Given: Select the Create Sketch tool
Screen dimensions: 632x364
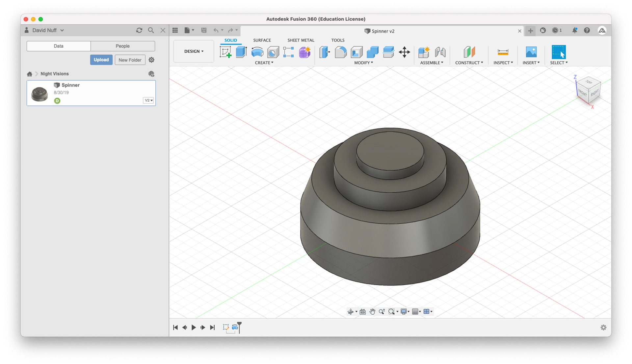Looking at the screenshot, I should pos(225,52).
